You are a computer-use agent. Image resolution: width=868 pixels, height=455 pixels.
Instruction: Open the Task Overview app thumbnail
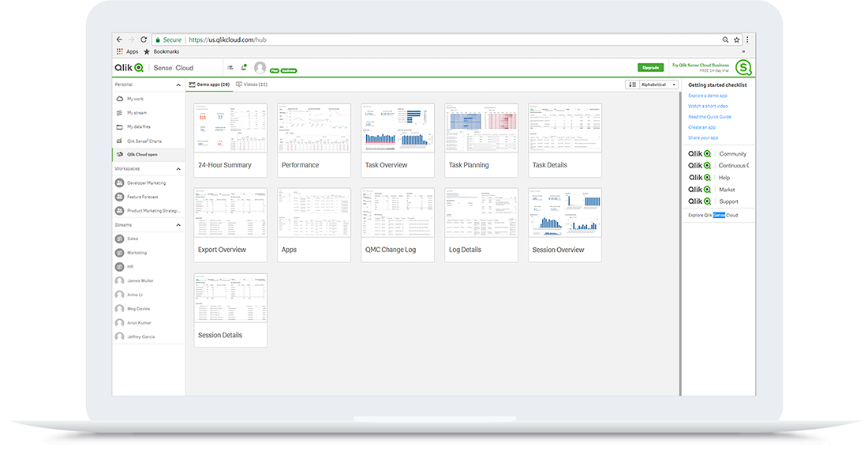pyautogui.click(x=398, y=128)
